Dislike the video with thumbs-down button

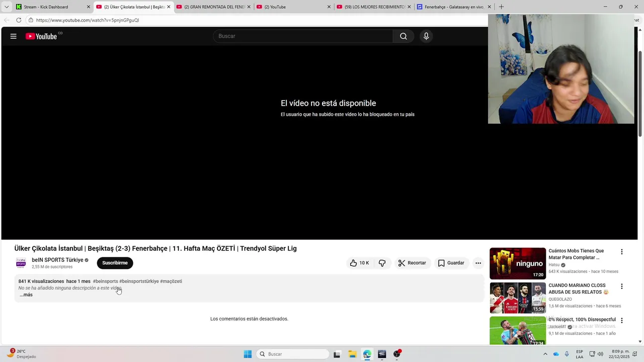pos(382,263)
